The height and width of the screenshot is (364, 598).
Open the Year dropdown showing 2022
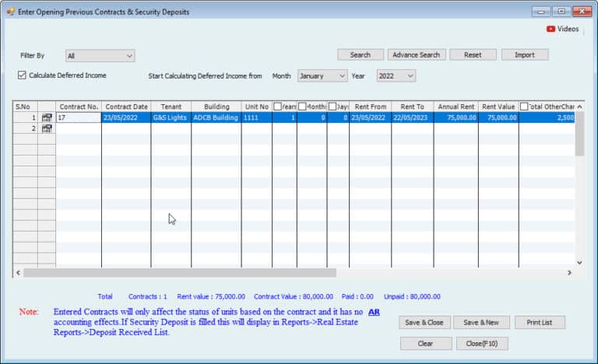(396, 75)
